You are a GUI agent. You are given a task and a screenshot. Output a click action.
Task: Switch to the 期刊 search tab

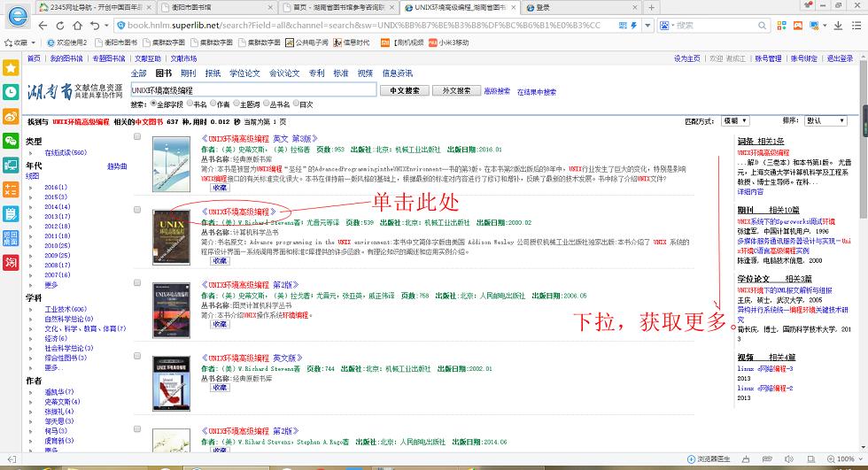(x=188, y=73)
